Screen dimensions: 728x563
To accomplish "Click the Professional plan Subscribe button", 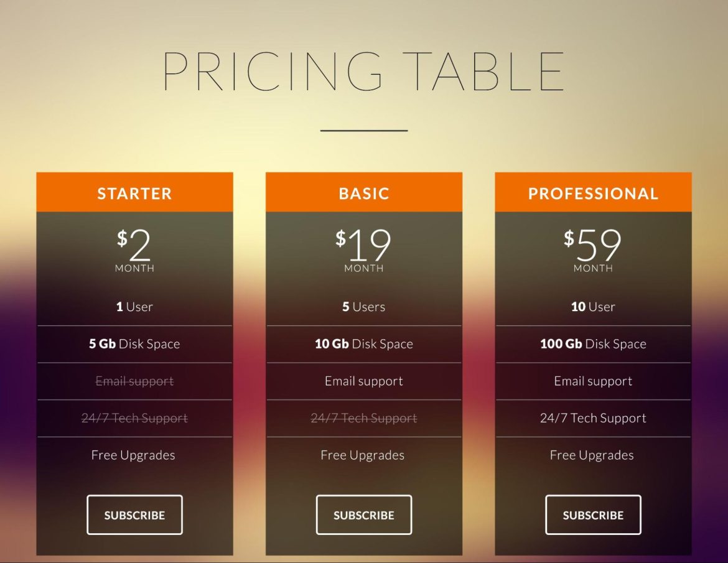I will pyautogui.click(x=592, y=514).
